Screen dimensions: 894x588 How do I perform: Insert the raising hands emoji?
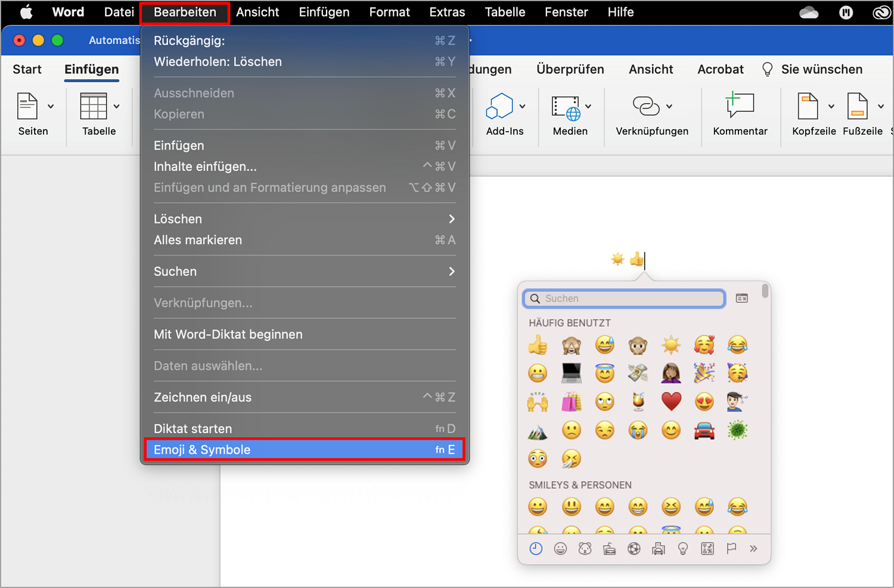click(538, 402)
